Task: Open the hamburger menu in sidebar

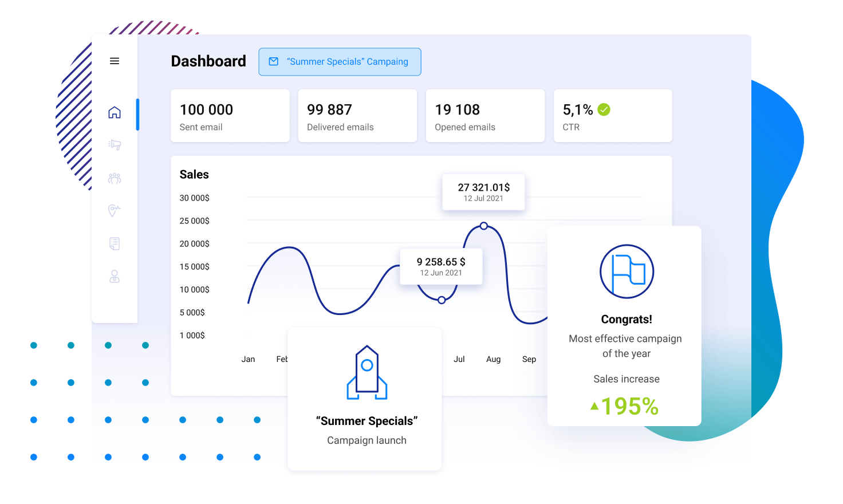Action: pyautogui.click(x=115, y=61)
